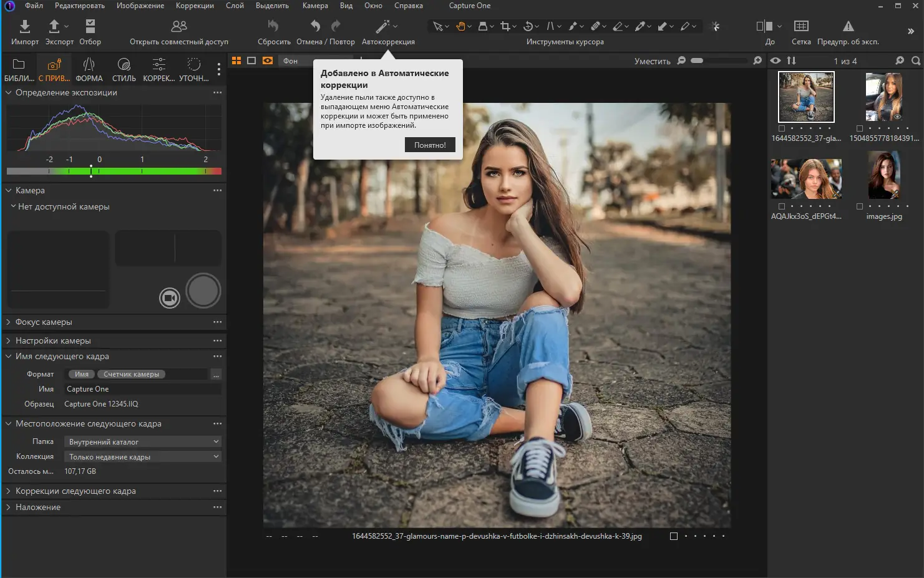
Task: Expand the camera focus panel
Action: [x=44, y=322]
